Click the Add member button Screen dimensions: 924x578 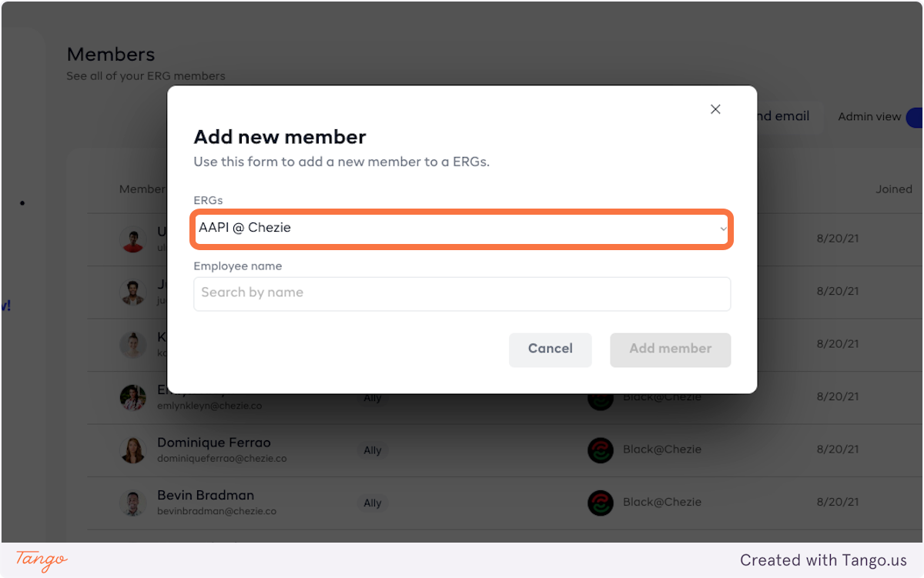tap(670, 349)
